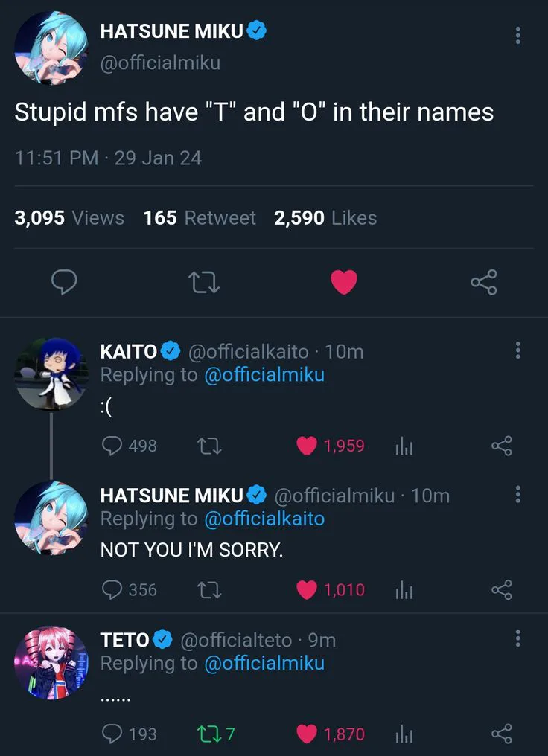Share KAITO's reply
The width and height of the screenshot is (548, 756).
point(502,446)
